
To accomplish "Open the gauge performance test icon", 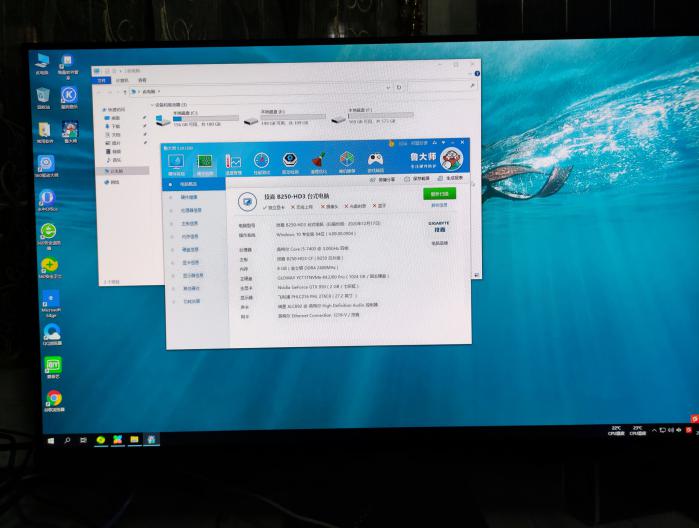I will pyautogui.click(x=262, y=164).
